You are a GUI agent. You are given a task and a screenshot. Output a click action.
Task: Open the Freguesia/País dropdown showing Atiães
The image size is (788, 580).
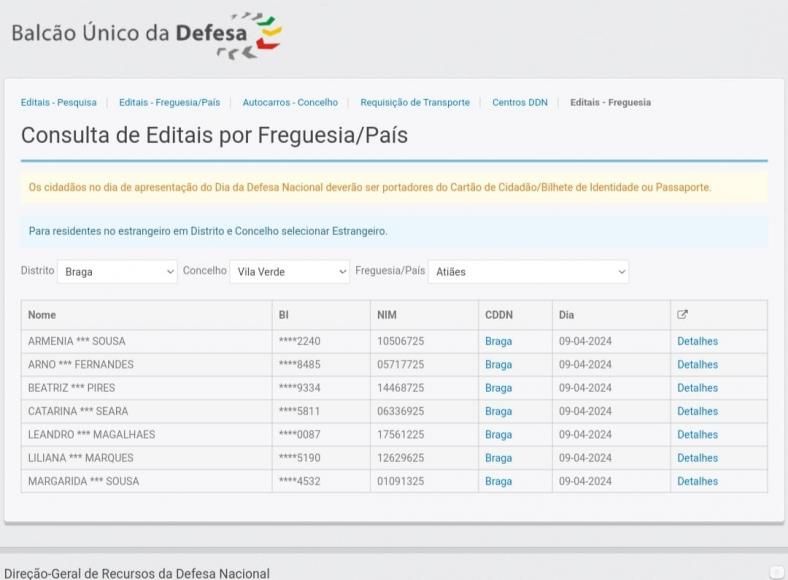[528, 271]
